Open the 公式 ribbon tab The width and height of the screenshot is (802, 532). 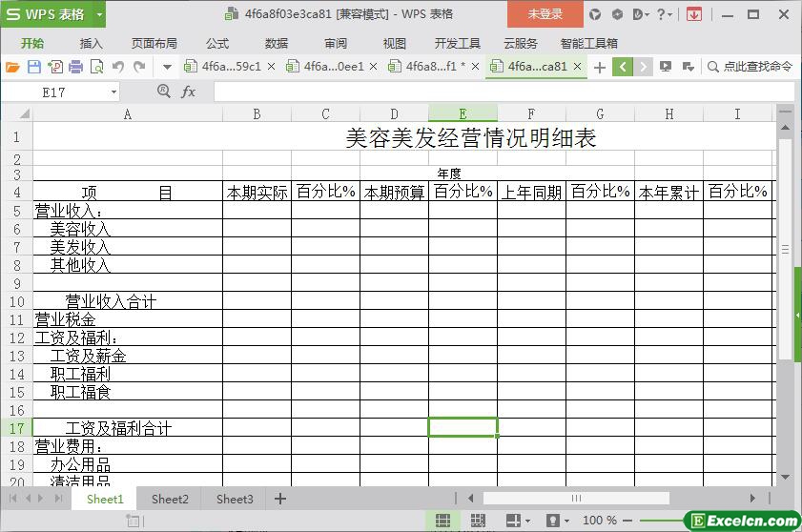217,44
